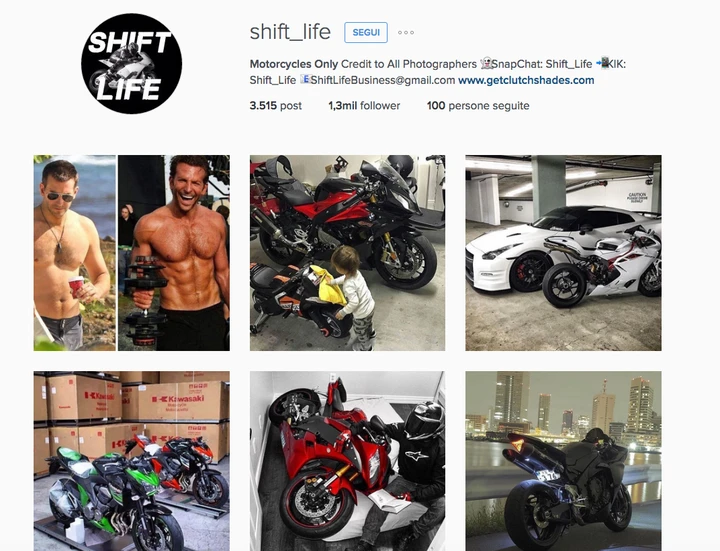Open the shirtless men collage post
This screenshot has width=720, height=551.
(x=132, y=253)
